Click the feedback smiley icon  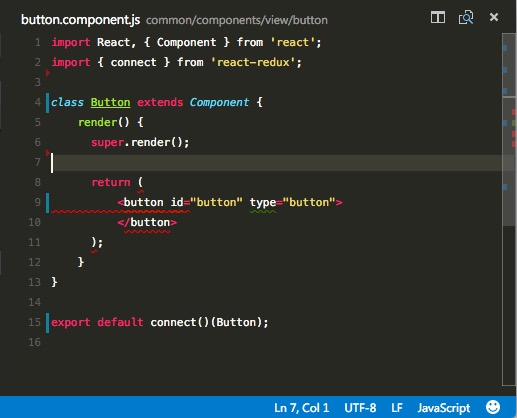point(493,407)
